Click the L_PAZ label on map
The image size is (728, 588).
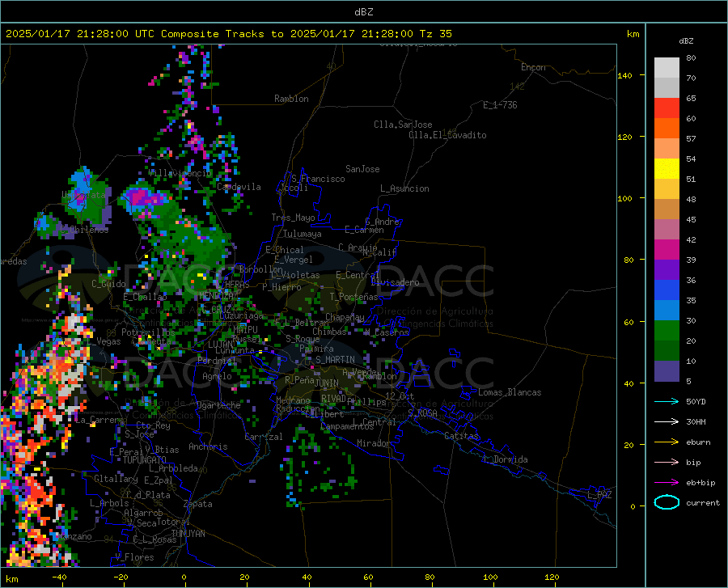[x=599, y=495]
